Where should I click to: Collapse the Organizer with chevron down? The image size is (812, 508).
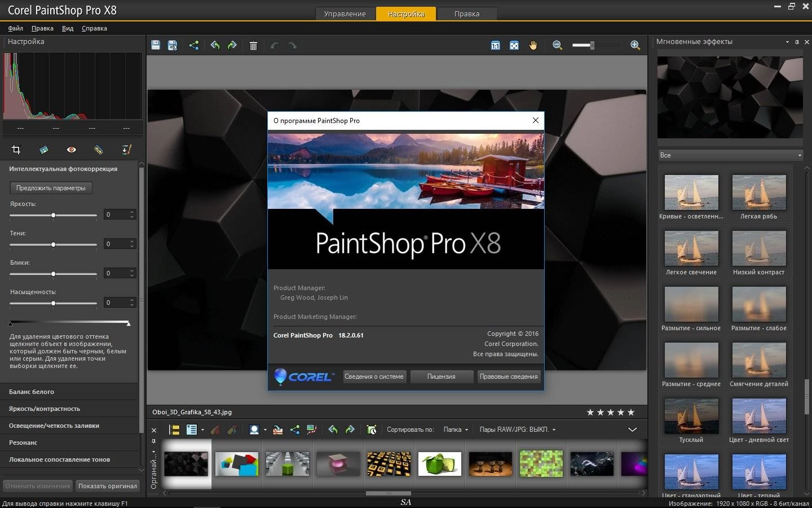(633, 430)
